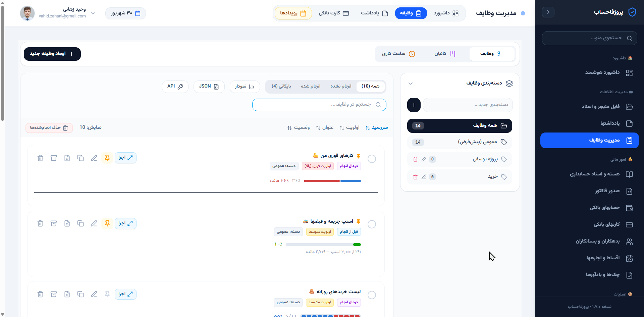Open date picker ۳۰ شهریور
The image size is (644, 317).
coord(126,13)
